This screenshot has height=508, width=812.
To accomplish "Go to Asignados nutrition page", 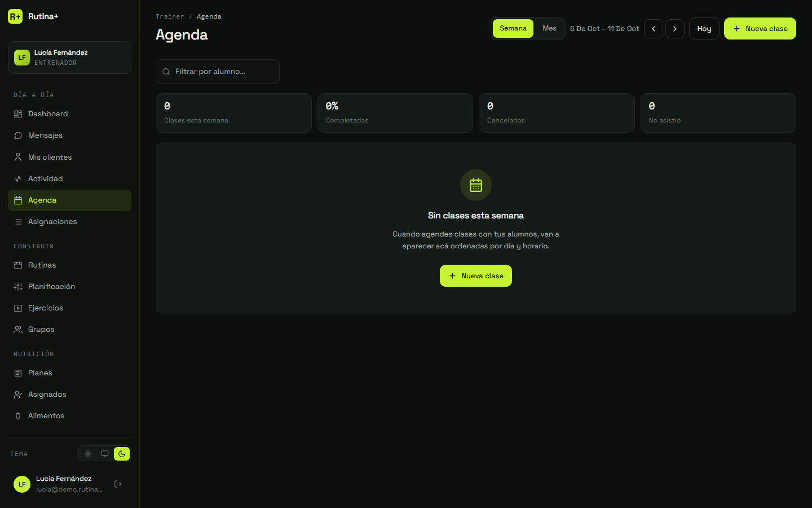I will [x=69, y=395].
